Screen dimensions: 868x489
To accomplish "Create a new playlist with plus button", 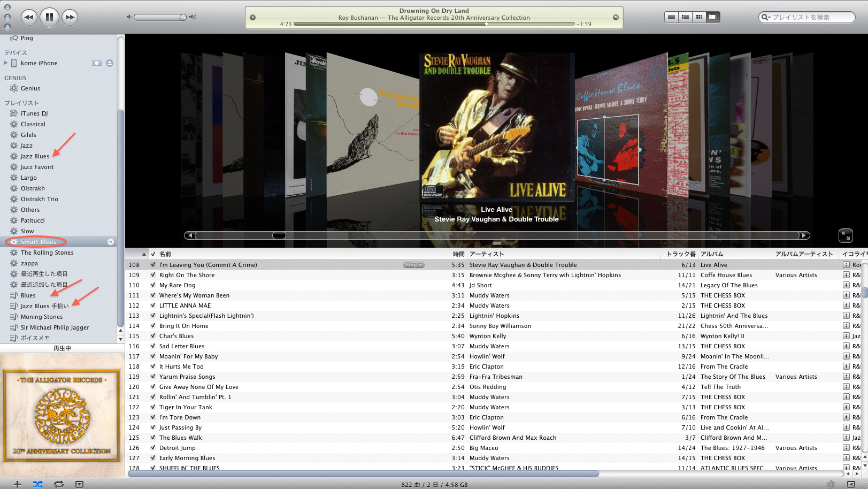I will click(17, 484).
